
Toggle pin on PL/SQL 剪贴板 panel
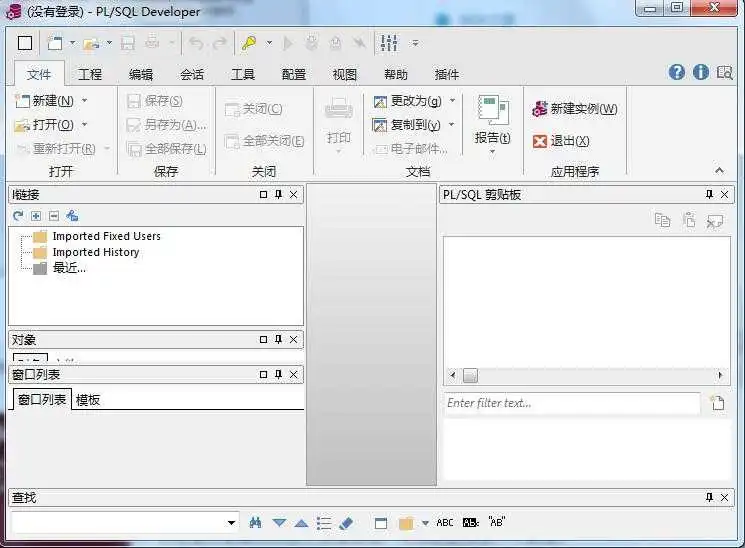709,194
